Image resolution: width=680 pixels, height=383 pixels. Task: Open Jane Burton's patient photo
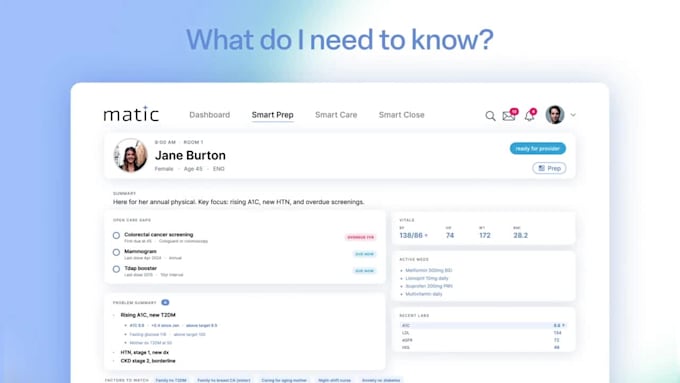tap(130, 155)
